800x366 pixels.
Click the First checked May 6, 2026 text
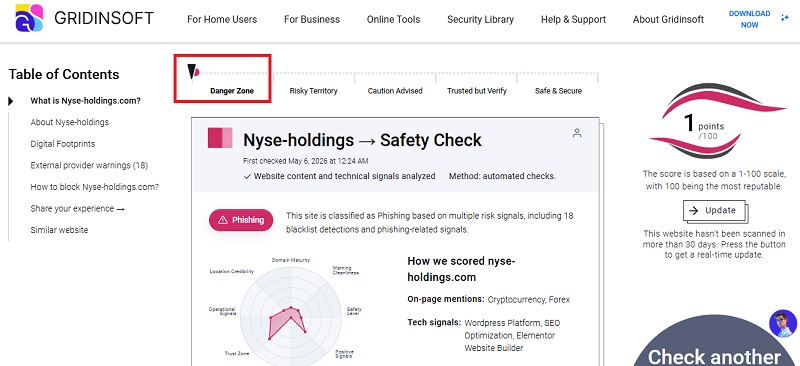pyautogui.click(x=306, y=161)
